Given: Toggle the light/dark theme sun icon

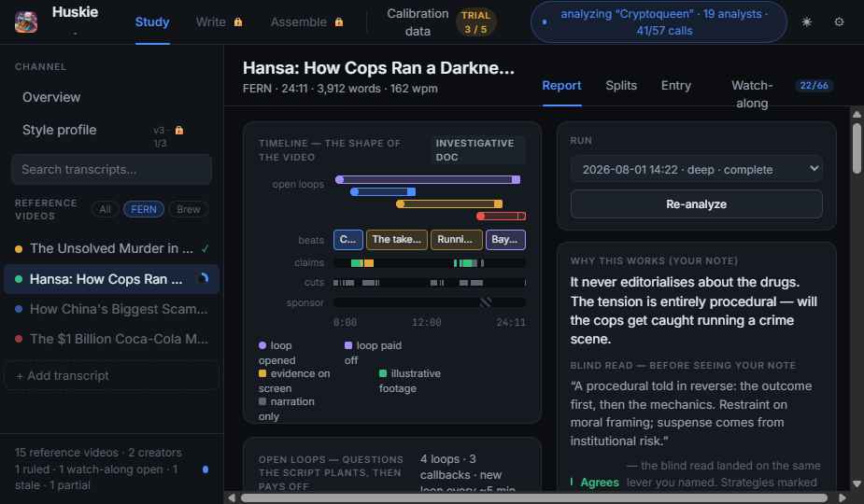Looking at the screenshot, I should coord(806,22).
